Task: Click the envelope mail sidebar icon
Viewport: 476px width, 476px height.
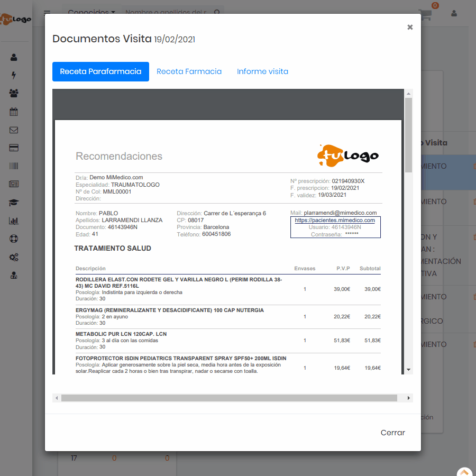Action: tap(14, 130)
